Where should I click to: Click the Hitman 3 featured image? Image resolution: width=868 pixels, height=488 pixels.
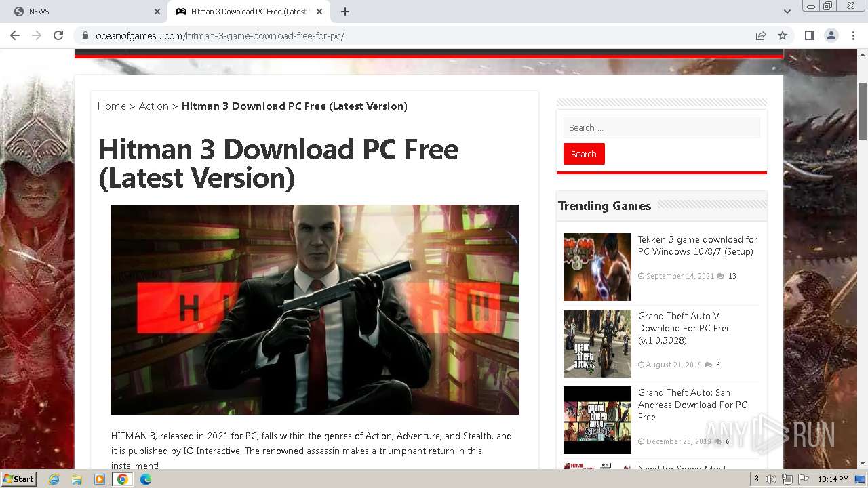pos(315,310)
